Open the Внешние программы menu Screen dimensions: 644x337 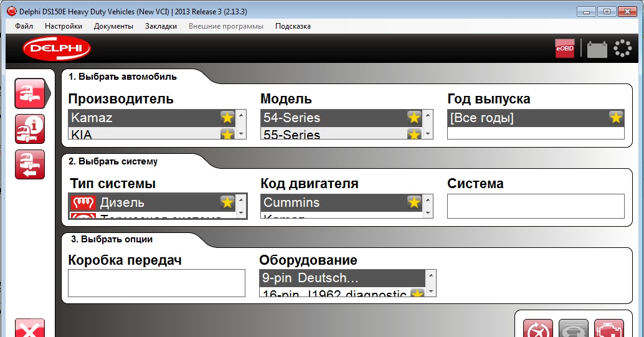pos(226,26)
